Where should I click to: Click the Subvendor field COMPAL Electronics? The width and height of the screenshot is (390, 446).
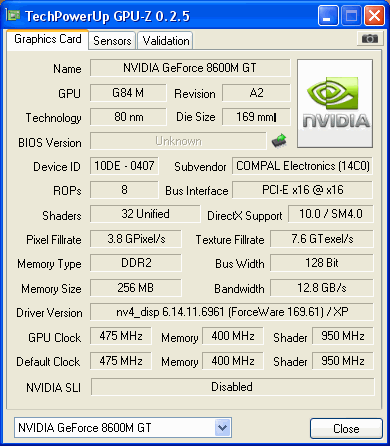302,166
